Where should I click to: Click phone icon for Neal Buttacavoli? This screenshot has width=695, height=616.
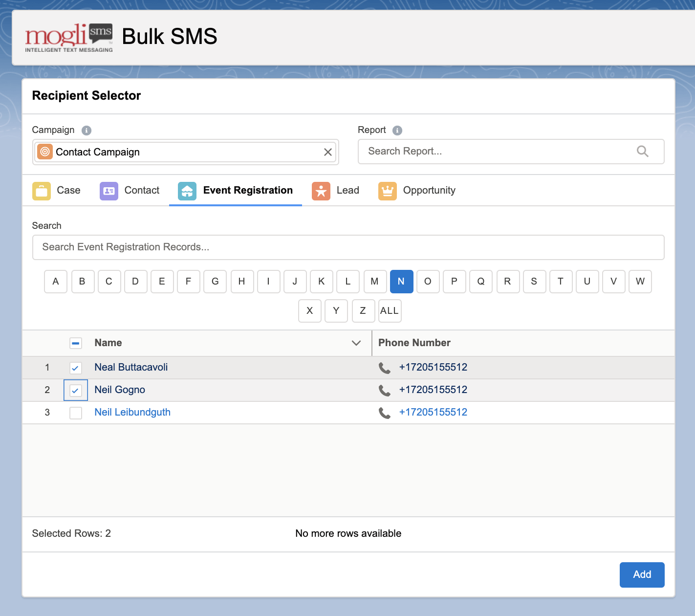click(385, 368)
